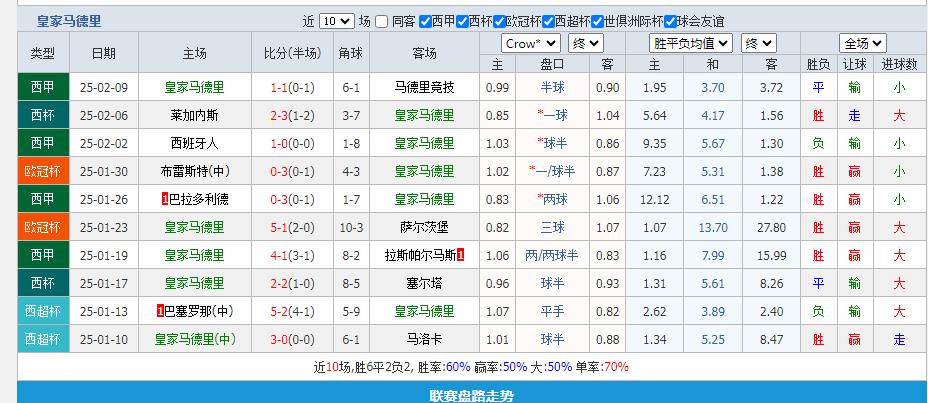This screenshot has width=928, height=403.
Task: Open the 萨尔茨堡 team link
Action: click(x=424, y=227)
